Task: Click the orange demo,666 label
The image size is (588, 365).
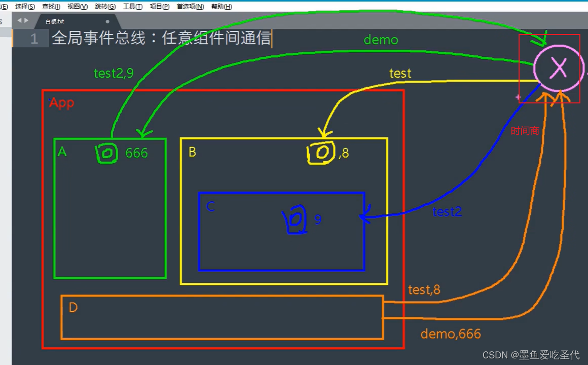Action: coord(451,334)
